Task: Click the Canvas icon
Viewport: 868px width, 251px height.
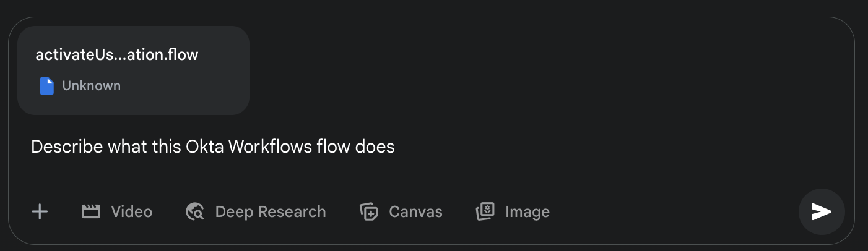Action: click(369, 212)
